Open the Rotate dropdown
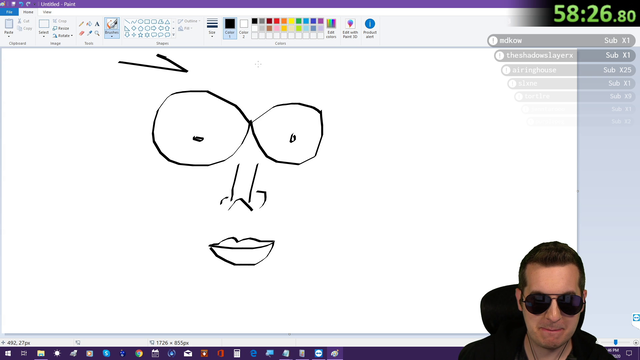This screenshot has height=360, width=640. coord(62,36)
